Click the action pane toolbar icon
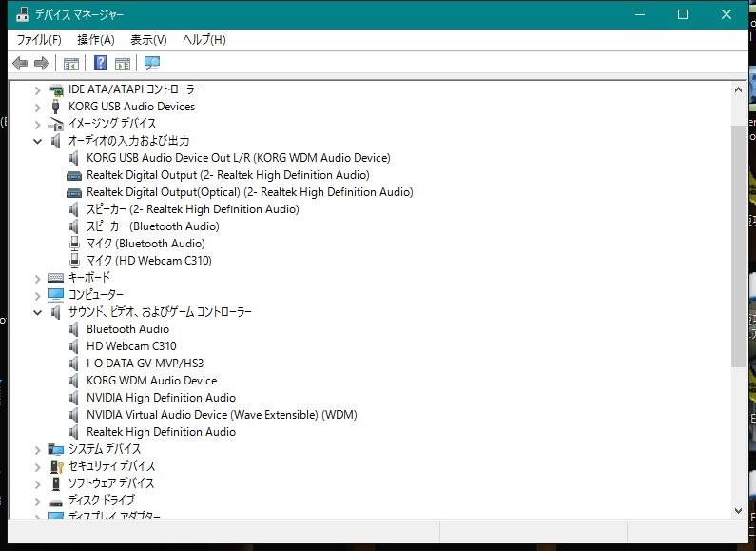Viewport: 756px width, 551px height. coord(123,63)
